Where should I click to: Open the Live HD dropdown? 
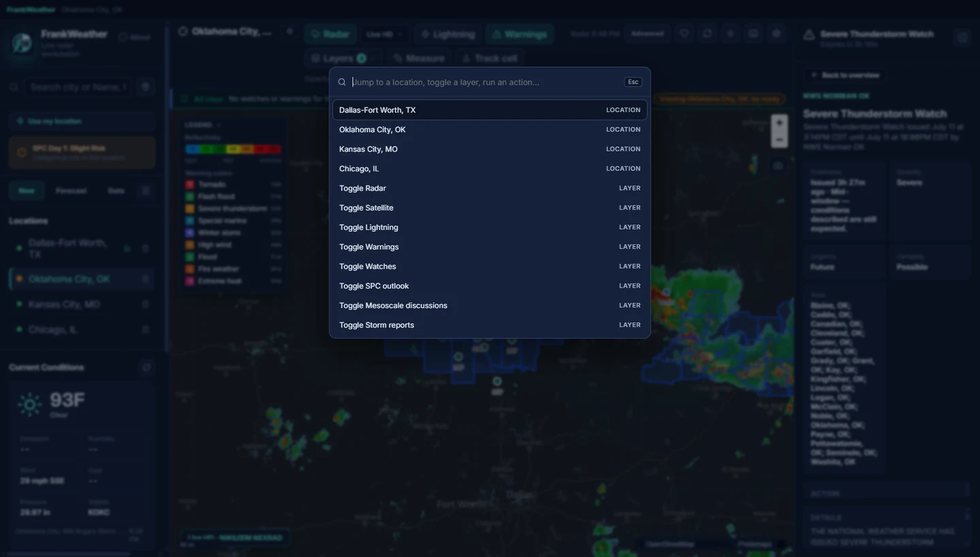coord(385,34)
